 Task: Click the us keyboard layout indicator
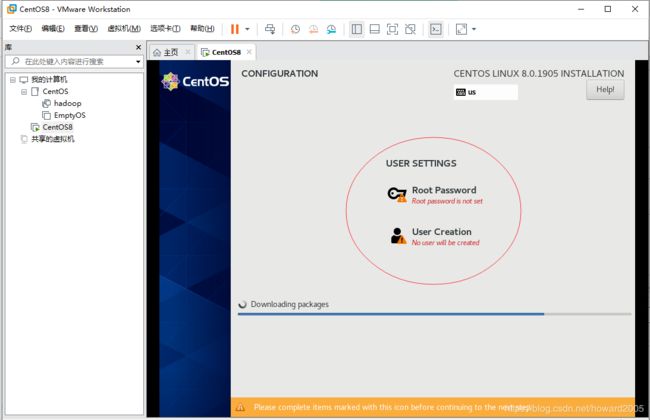click(486, 92)
